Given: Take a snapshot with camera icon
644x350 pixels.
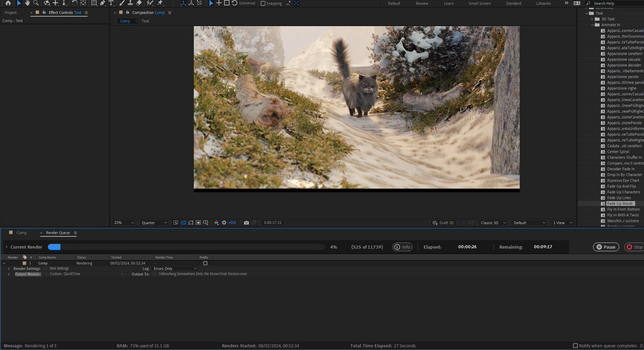Looking at the screenshot, I should 246,222.
